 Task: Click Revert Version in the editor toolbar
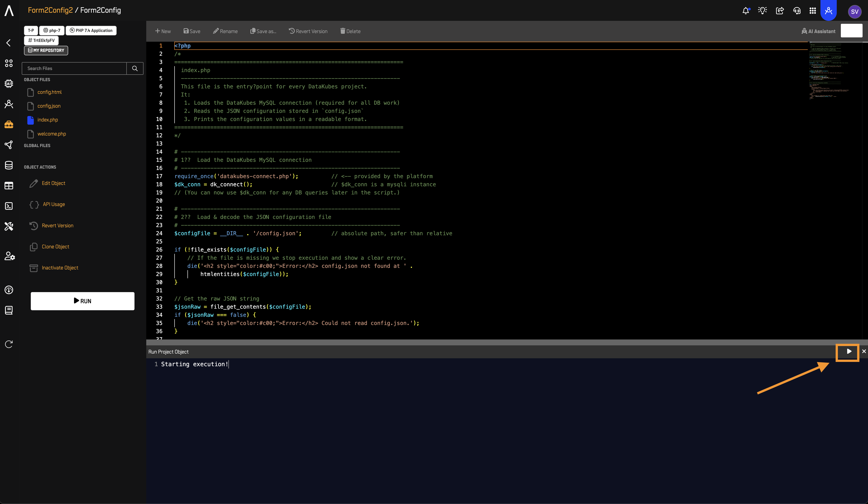click(308, 31)
